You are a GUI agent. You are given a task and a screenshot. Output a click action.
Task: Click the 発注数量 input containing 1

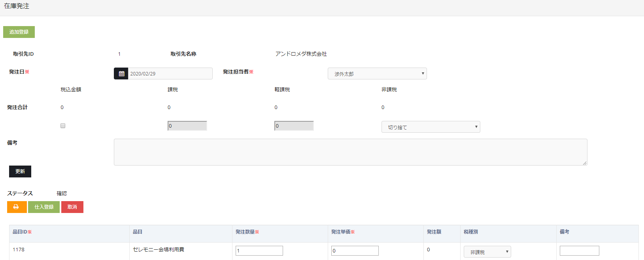259,251
